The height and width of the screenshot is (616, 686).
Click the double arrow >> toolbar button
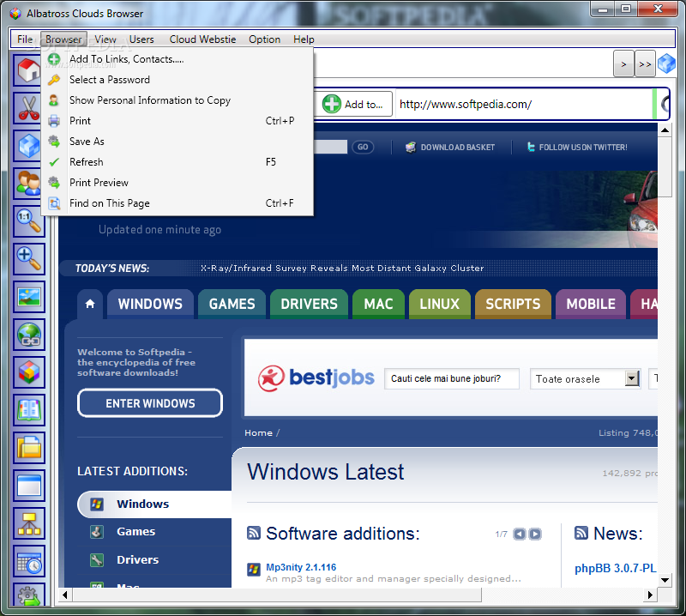[x=645, y=64]
